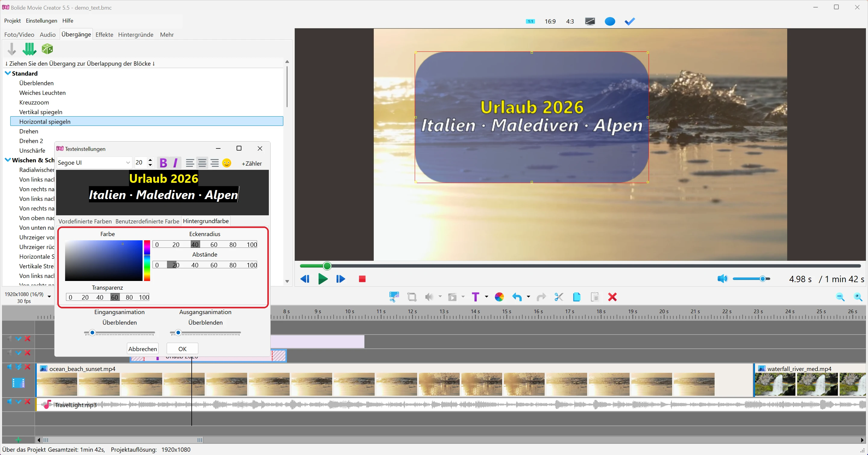
Task: Switch to the Hintergründe tab
Action: point(136,35)
